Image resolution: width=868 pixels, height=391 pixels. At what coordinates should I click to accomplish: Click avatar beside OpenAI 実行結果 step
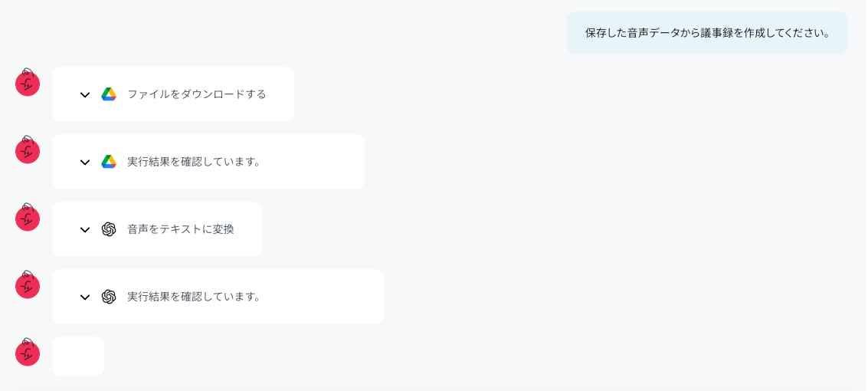pyautogui.click(x=28, y=285)
